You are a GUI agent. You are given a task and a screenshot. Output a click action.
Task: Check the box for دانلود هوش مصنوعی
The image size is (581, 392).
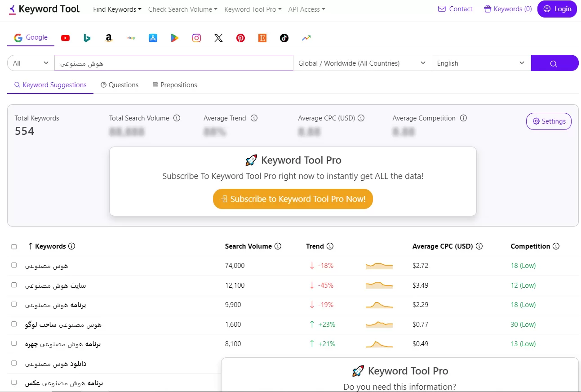pyautogui.click(x=14, y=363)
